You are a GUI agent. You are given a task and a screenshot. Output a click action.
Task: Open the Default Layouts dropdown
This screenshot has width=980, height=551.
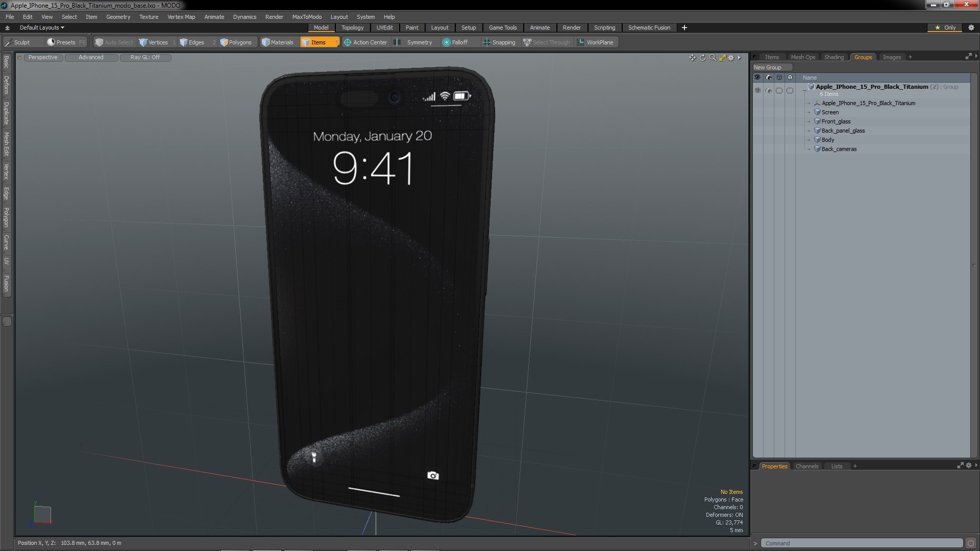click(42, 28)
